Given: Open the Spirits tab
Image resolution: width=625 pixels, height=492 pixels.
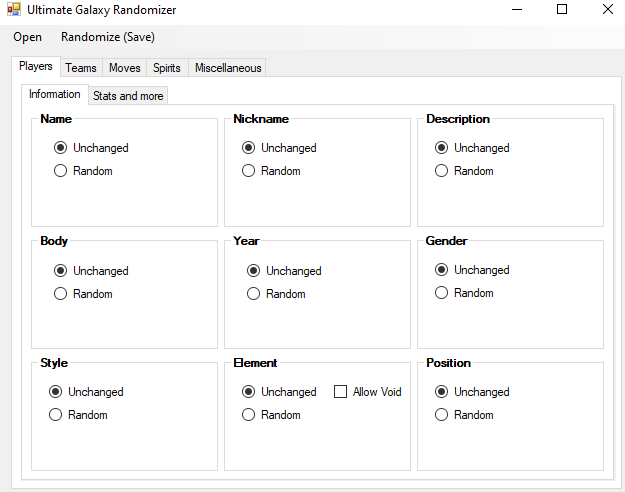Looking at the screenshot, I should click(167, 68).
